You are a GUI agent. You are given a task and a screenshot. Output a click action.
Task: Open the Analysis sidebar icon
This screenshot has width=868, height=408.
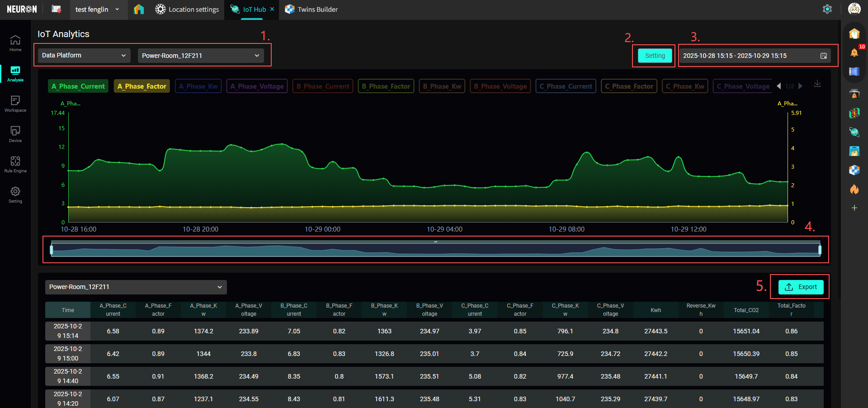coord(15,73)
